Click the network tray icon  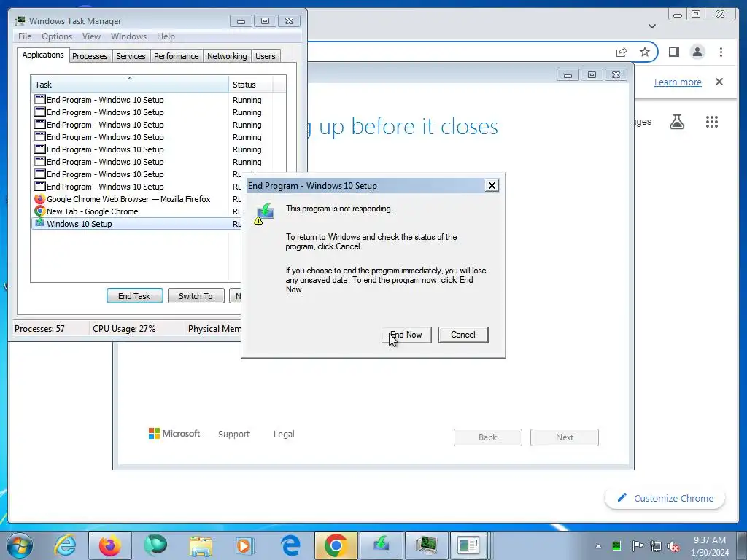tap(656, 546)
